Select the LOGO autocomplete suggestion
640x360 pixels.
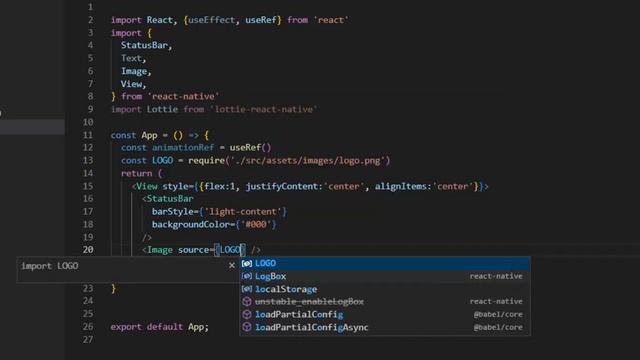pyautogui.click(x=385, y=263)
